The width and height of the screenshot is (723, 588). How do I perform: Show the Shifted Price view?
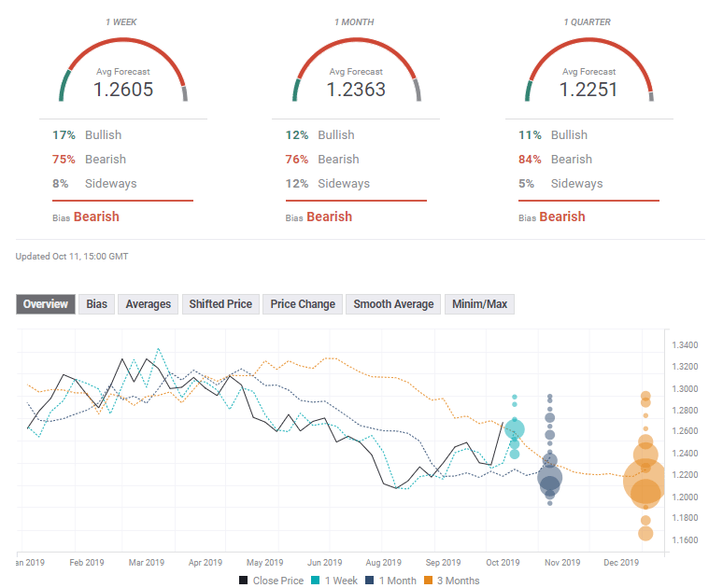pyautogui.click(x=220, y=304)
